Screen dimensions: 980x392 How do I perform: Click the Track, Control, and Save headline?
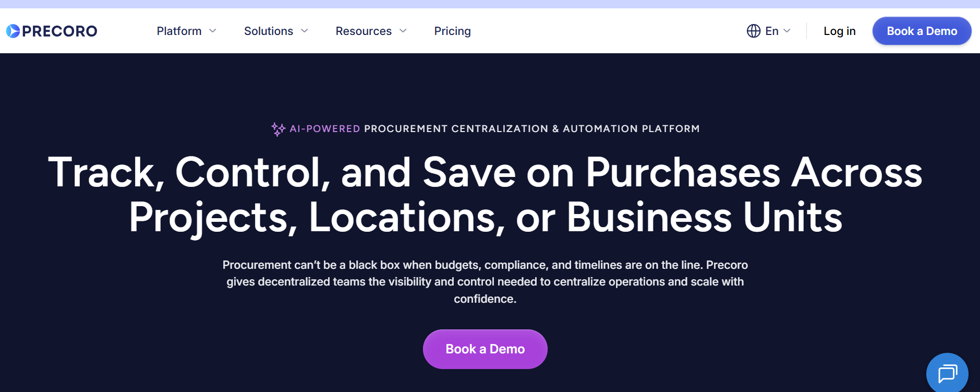point(485,194)
